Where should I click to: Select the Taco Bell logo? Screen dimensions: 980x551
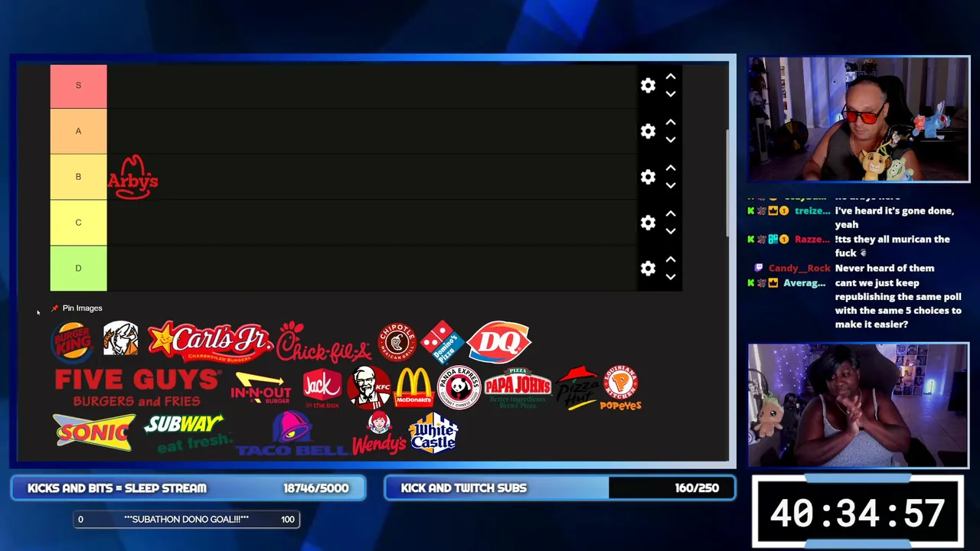tap(292, 434)
